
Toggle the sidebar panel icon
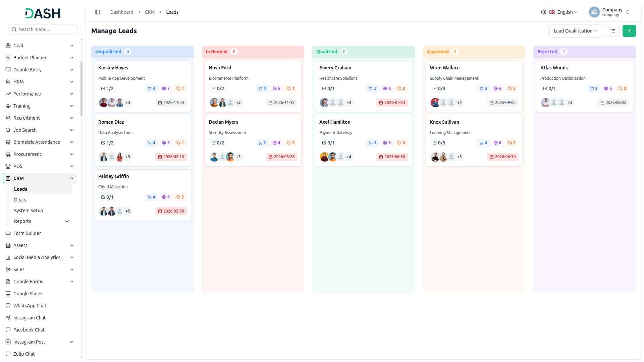tap(97, 12)
